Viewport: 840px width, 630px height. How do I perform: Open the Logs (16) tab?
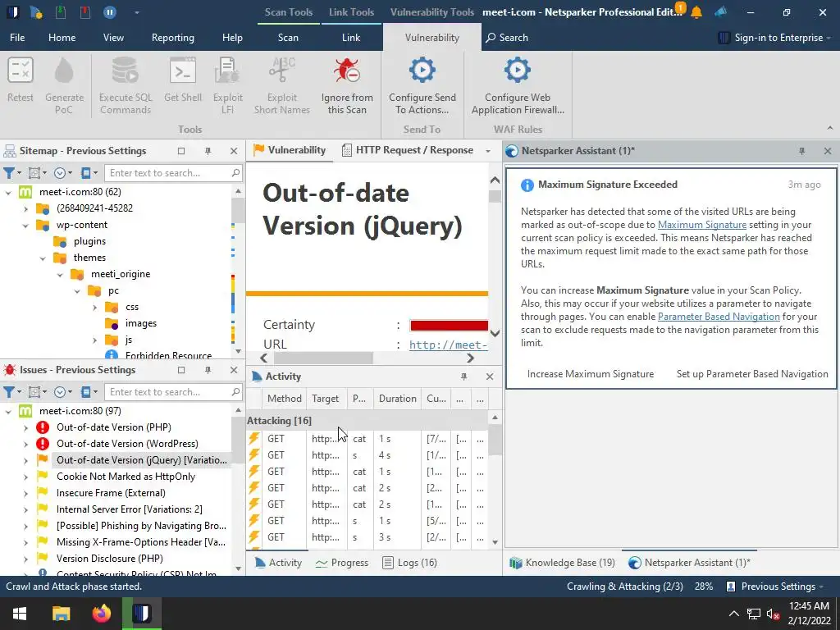[x=410, y=563]
